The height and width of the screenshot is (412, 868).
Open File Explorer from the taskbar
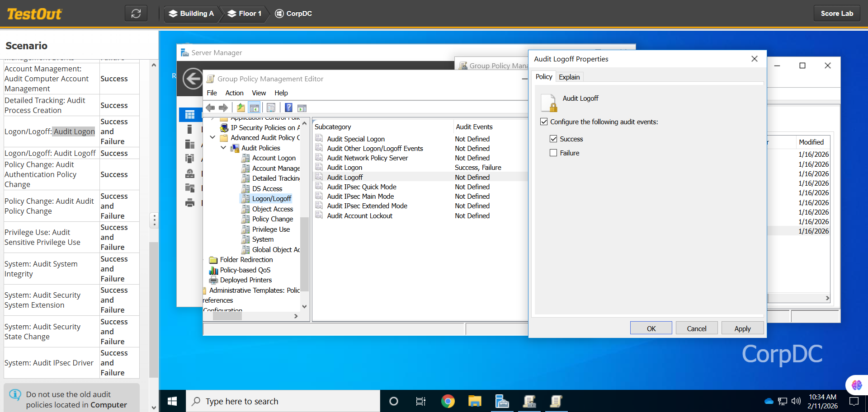click(x=475, y=401)
